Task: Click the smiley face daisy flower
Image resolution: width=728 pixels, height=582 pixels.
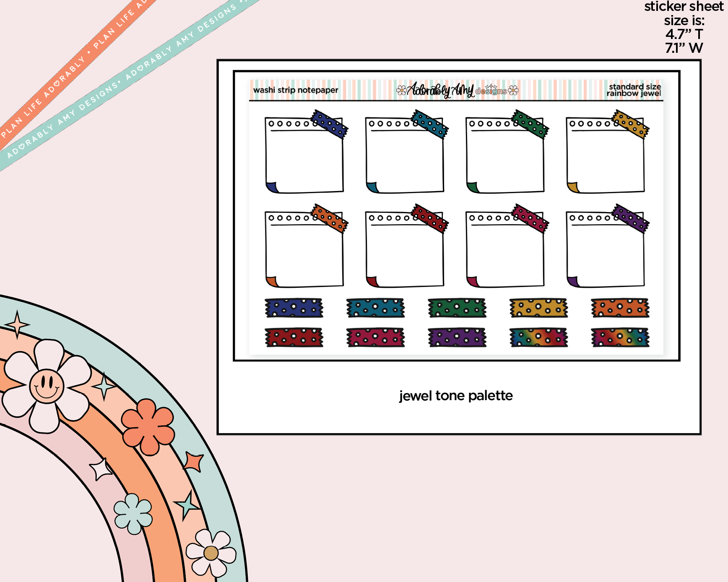Action: tap(47, 386)
